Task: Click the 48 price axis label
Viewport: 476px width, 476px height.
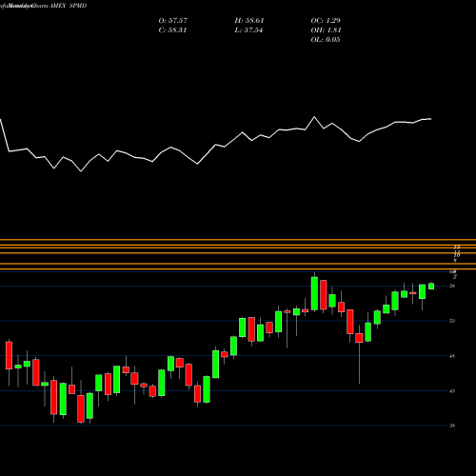Action: [x=452, y=356]
